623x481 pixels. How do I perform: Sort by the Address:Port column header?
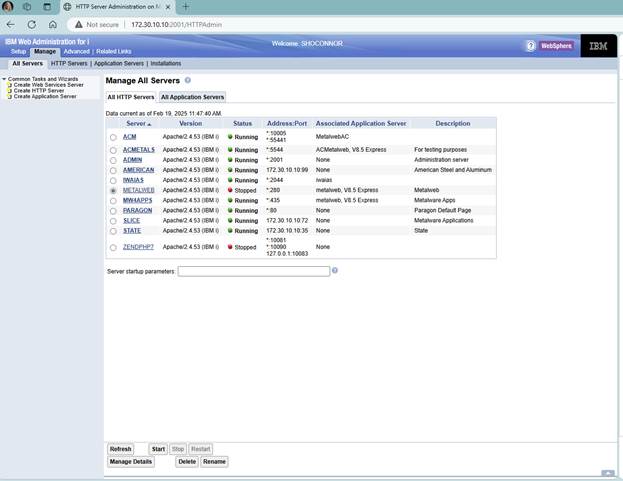[287, 124]
